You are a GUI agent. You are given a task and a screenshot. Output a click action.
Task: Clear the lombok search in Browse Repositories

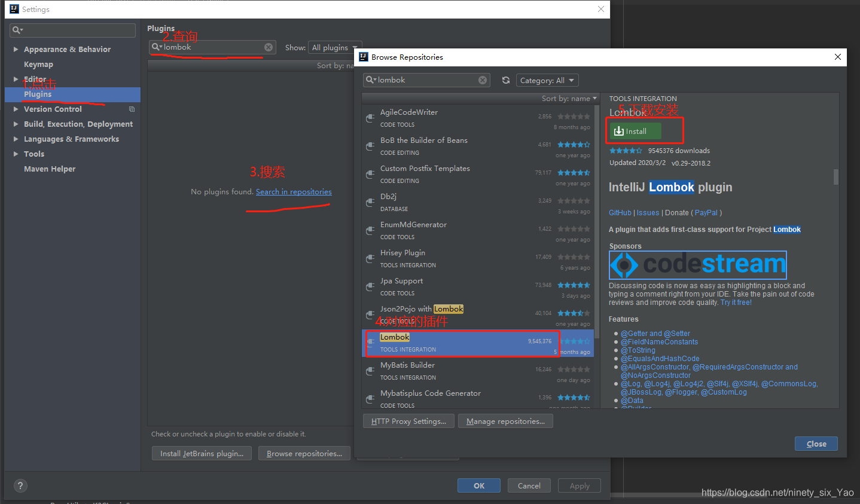(483, 80)
